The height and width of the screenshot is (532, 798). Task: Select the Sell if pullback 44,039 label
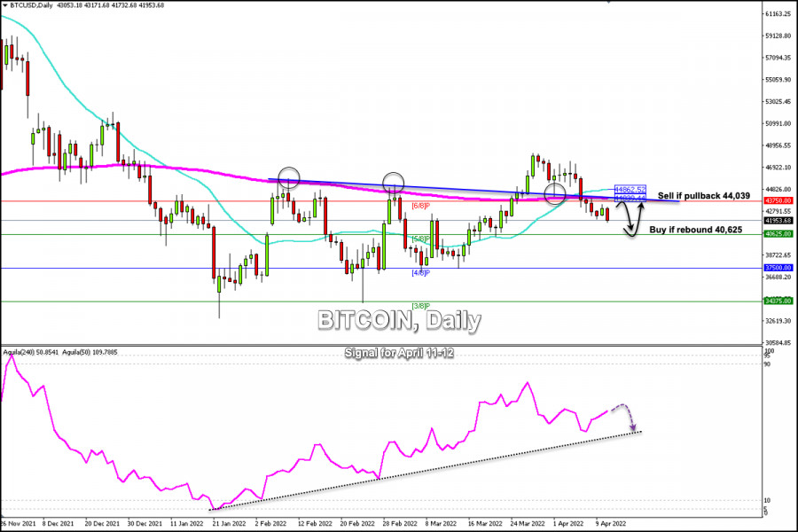[x=704, y=196]
